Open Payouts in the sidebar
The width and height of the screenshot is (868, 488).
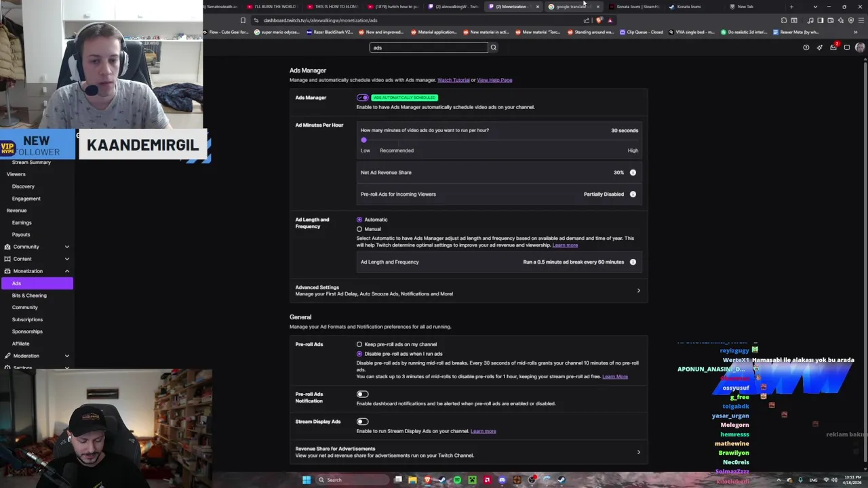(21, 235)
